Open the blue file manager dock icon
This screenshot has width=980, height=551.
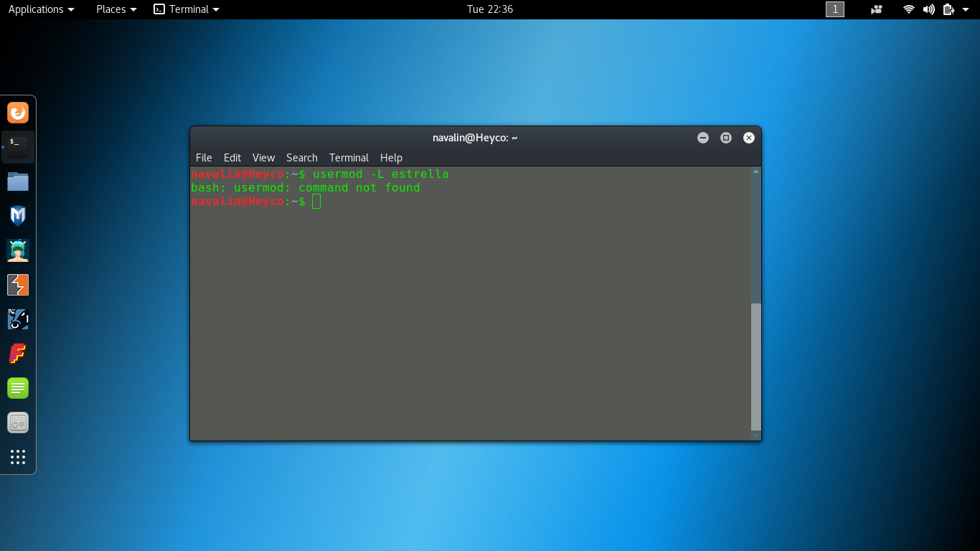pos(17,182)
